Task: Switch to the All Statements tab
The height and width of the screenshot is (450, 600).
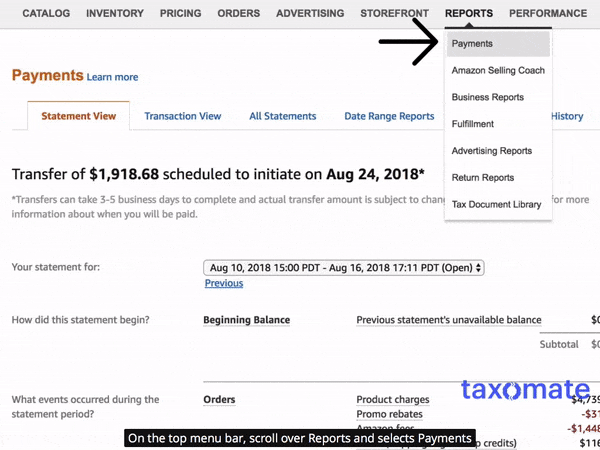Action: tap(282, 116)
